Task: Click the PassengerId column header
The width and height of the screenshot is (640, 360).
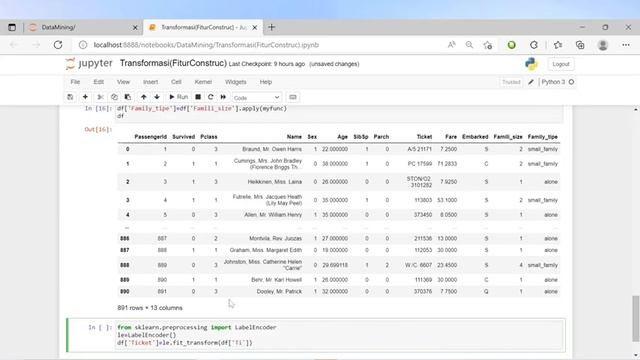Action: [151, 137]
